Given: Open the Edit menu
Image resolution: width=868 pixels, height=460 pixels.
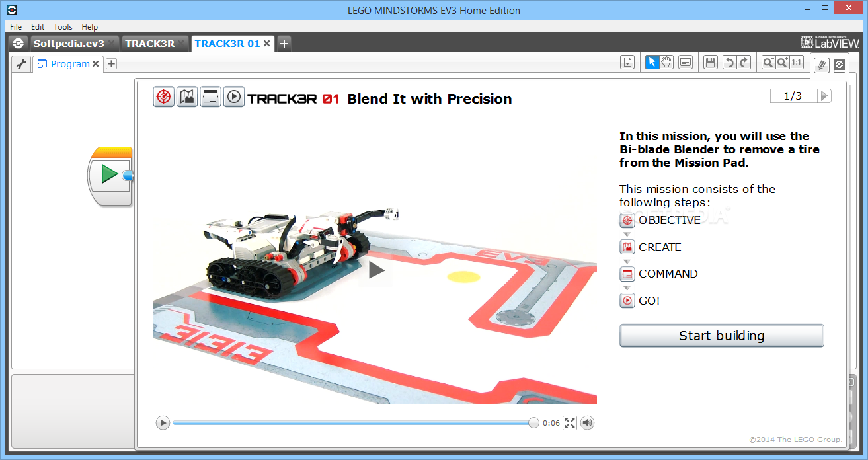Looking at the screenshot, I should point(38,26).
